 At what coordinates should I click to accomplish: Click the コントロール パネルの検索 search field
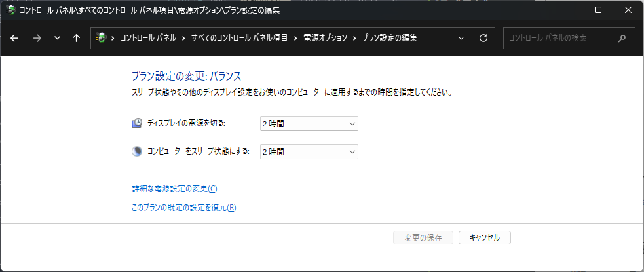point(560,38)
